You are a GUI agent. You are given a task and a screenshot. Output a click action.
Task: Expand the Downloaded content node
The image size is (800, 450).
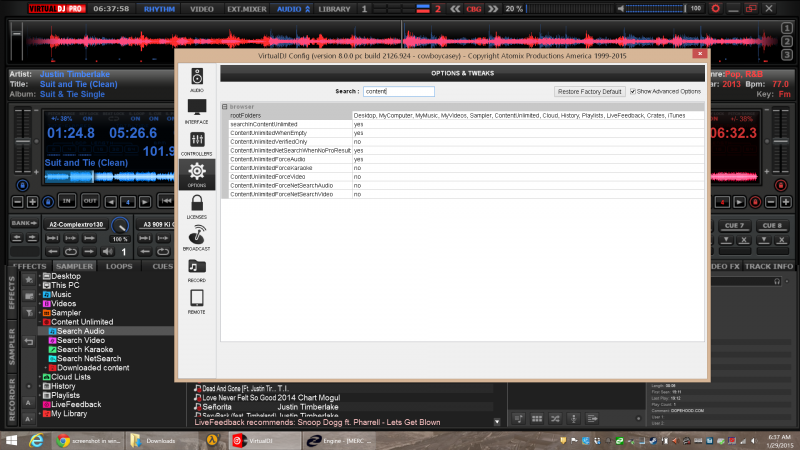[46, 368]
